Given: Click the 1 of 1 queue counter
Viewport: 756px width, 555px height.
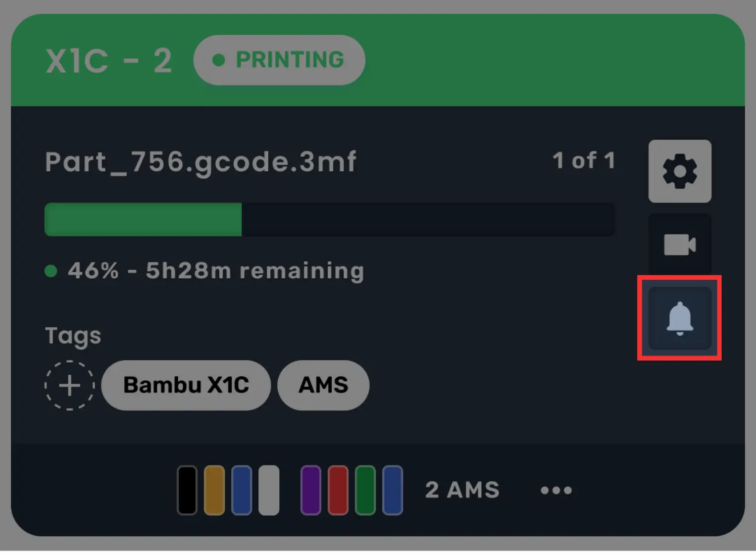Looking at the screenshot, I should [584, 160].
